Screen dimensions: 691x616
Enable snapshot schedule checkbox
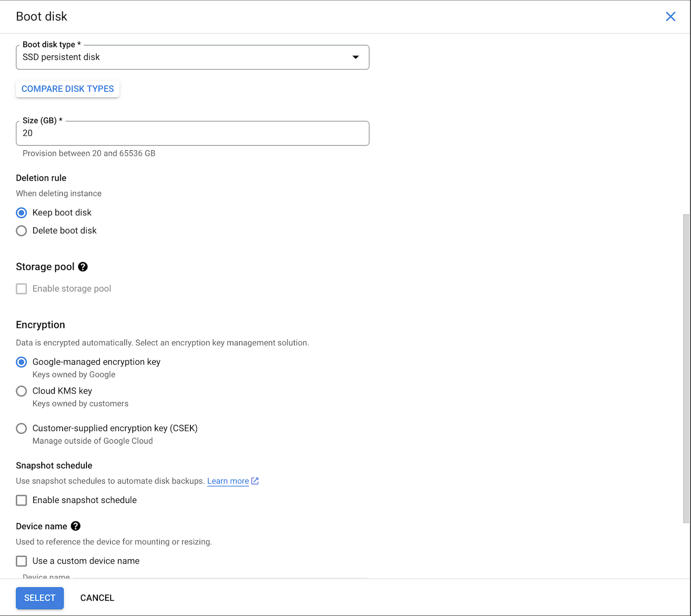coord(22,500)
